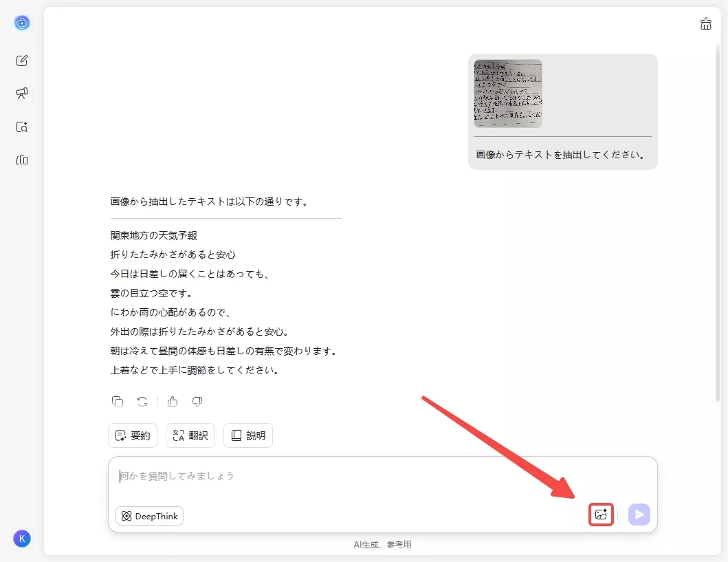Viewport: 728px width, 562px height.
Task: Regenerate the assistant's response
Action: (x=142, y=401)
